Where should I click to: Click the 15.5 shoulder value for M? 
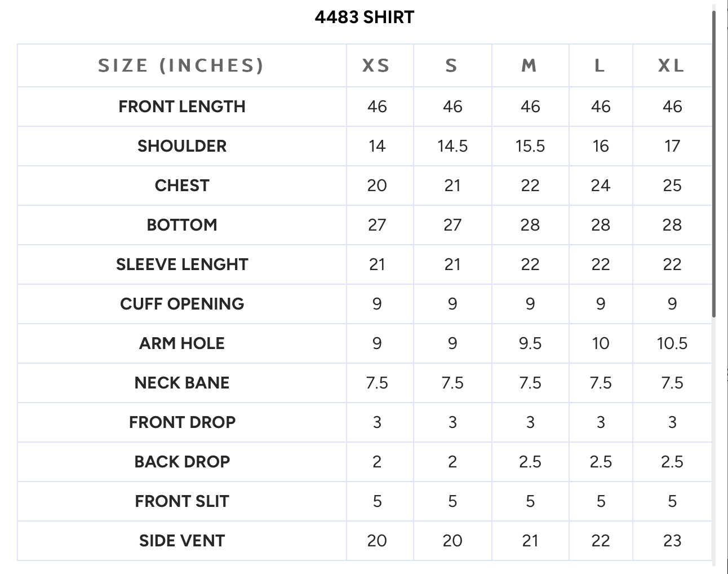pos(530,146)
